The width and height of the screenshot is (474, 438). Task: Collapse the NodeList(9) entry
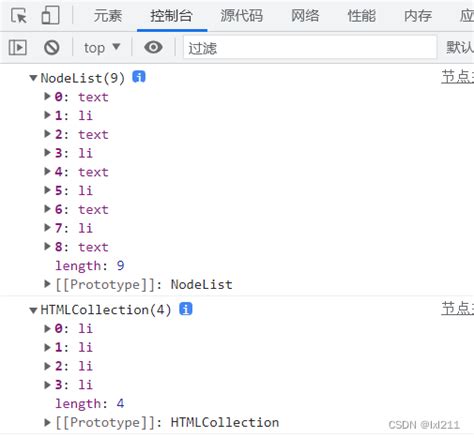[33, 78]
